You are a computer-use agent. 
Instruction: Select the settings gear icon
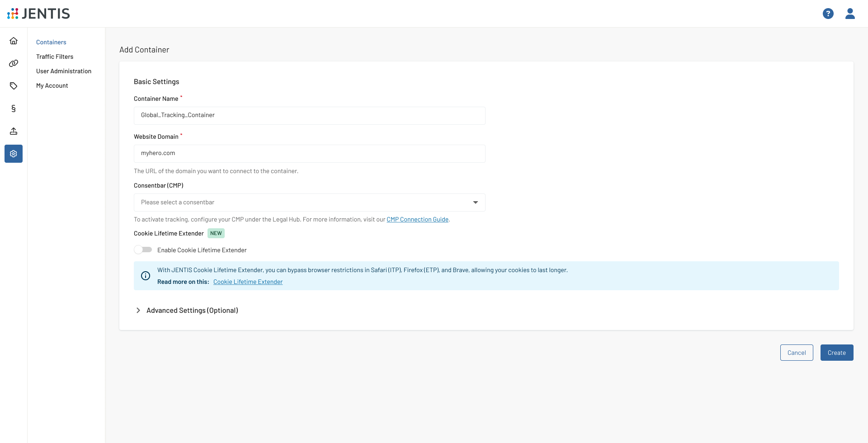pos(14,154)
